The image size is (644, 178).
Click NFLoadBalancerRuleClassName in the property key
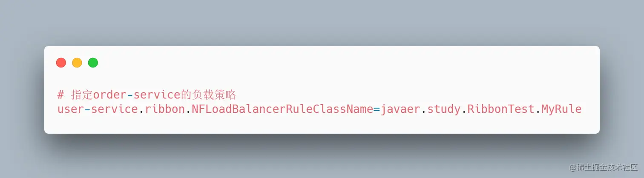(282, 109)
